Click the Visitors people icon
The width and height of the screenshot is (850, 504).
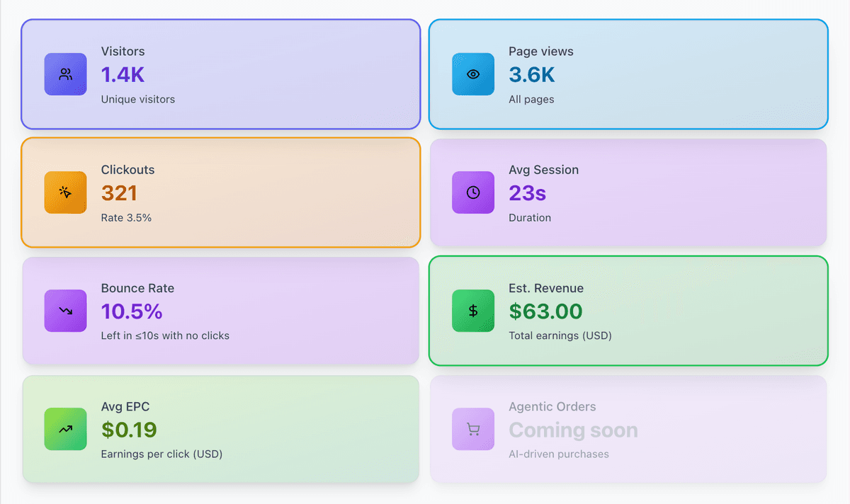tap(66, 74)
